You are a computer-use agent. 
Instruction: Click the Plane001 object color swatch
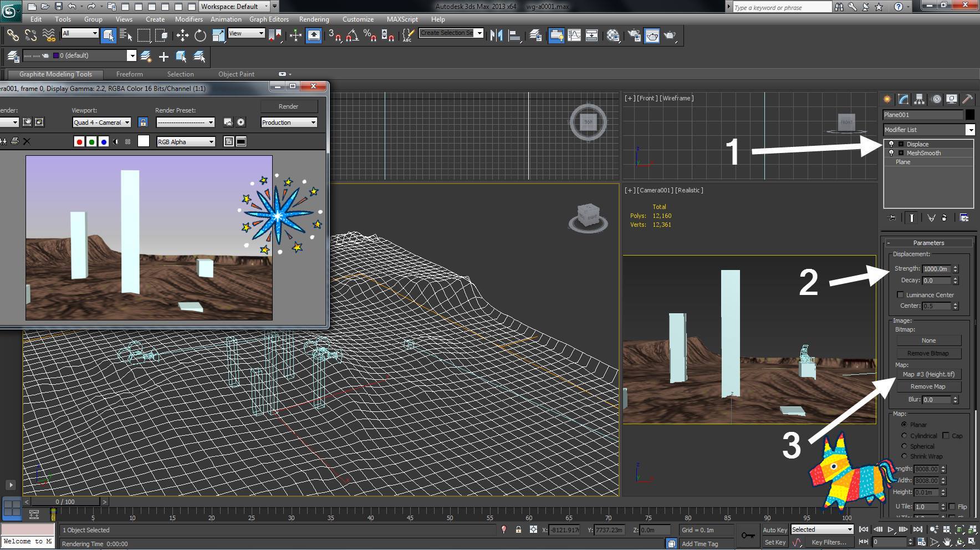[x=969, y=115]
